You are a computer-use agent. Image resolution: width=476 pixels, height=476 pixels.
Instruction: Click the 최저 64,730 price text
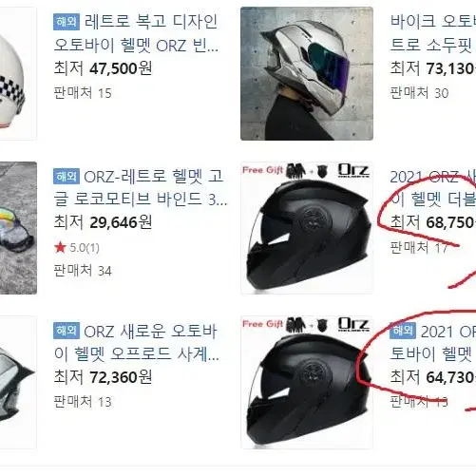tap(433, 377)
